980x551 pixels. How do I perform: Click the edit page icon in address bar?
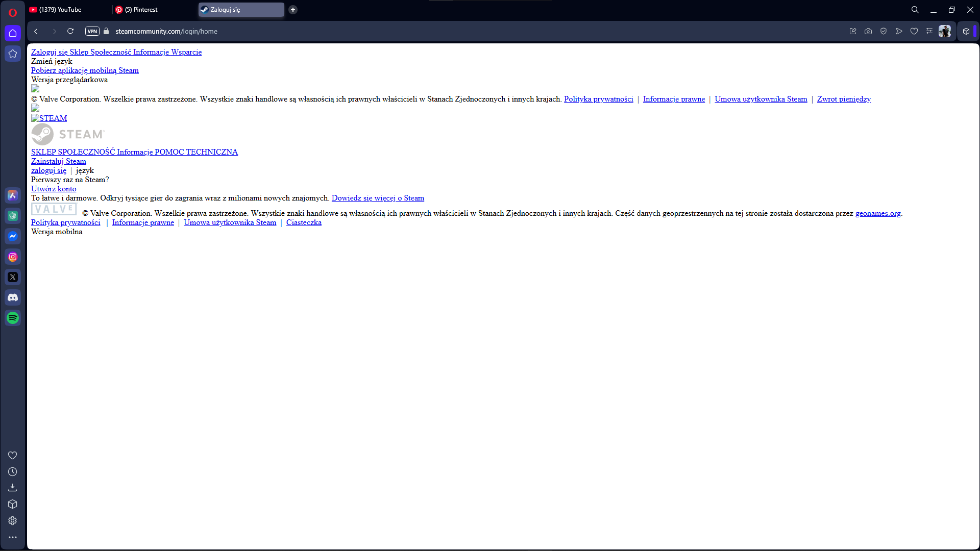(853, 31)
